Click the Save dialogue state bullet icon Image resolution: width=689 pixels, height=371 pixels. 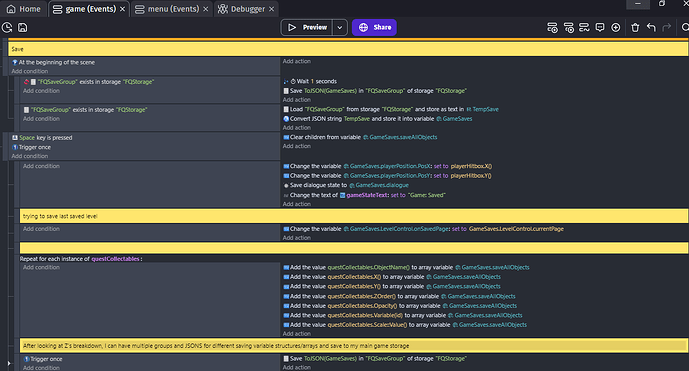coord(286,186)
